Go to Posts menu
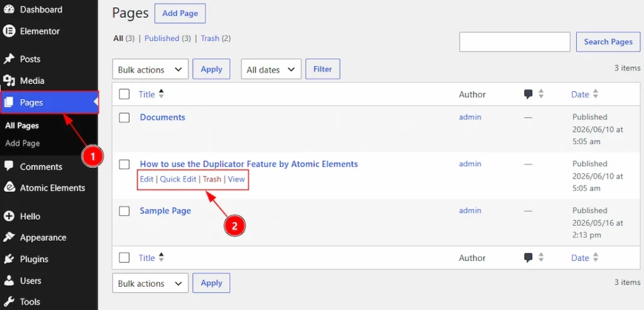 point(30,59)
